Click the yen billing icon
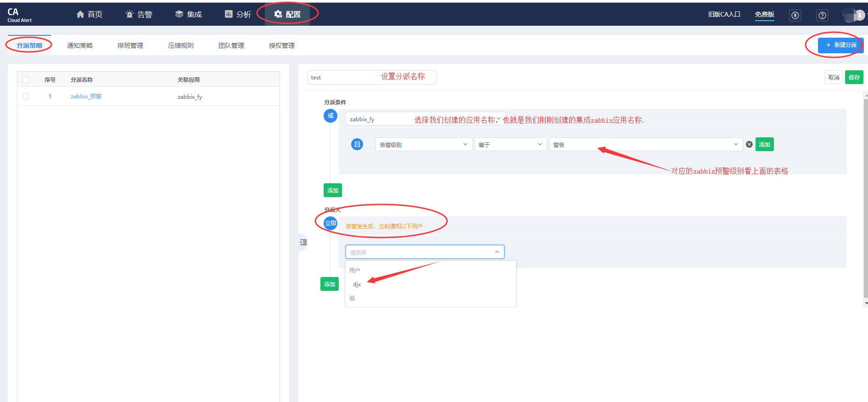Screen dimensions: 868x402 tap(795, 15)
